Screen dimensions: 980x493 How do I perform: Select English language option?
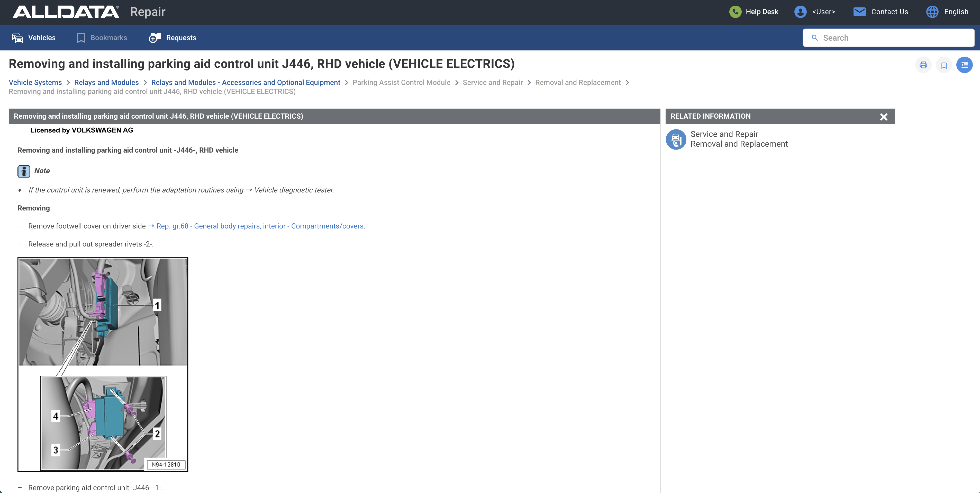pos(956,12)
